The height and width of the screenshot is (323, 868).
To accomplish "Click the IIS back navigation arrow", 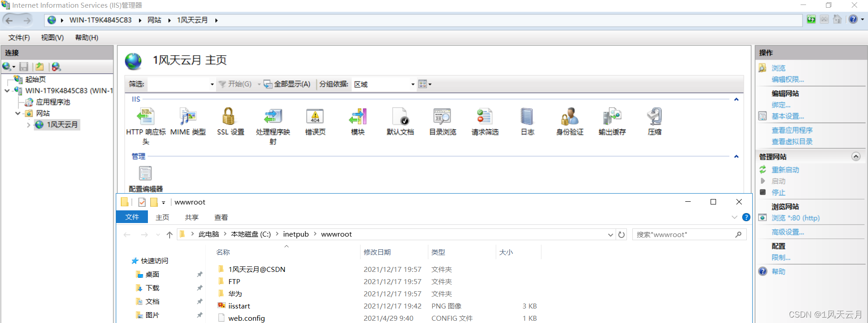I will click(9, 20).
